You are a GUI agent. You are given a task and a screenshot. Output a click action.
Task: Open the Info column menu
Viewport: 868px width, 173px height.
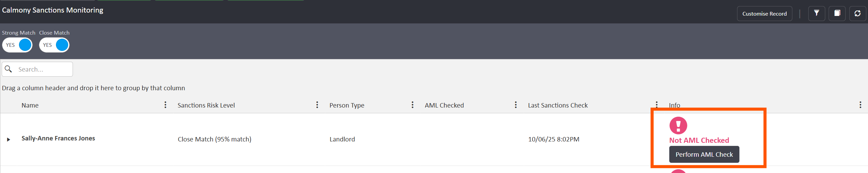click(860, 105)
